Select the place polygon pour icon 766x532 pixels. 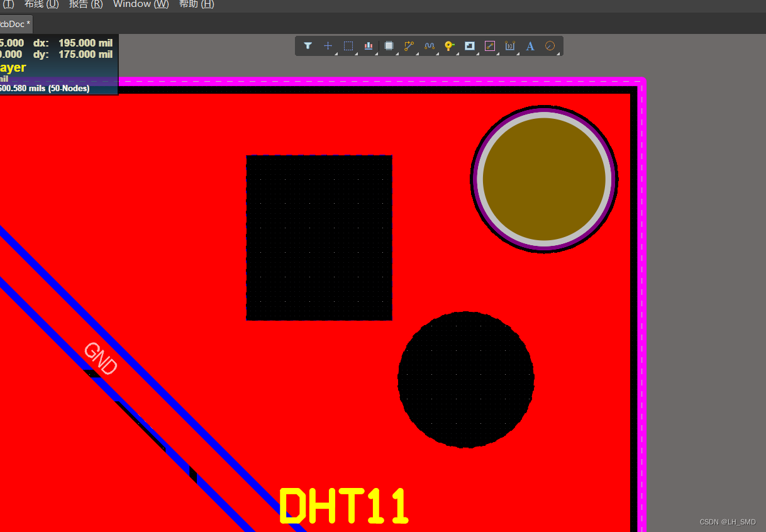click(470, 46)
